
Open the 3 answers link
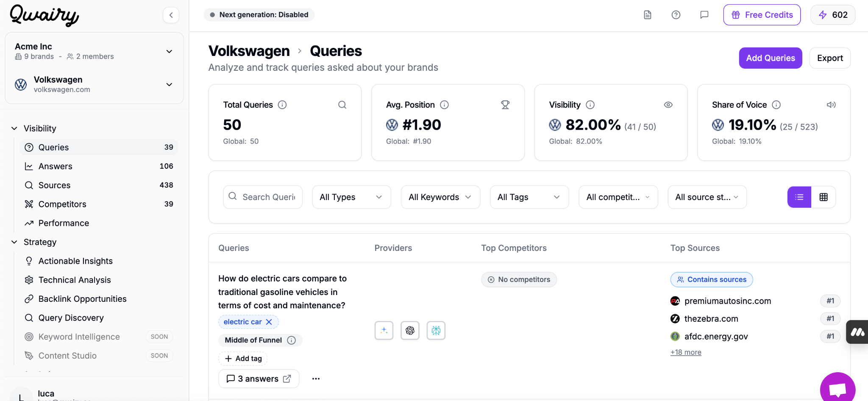tap(259, 379)
